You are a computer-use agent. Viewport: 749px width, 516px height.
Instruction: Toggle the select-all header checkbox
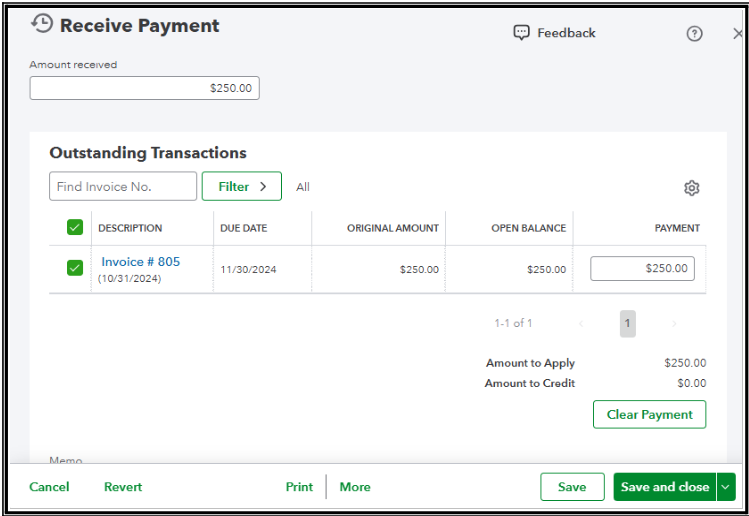(75, 227)
